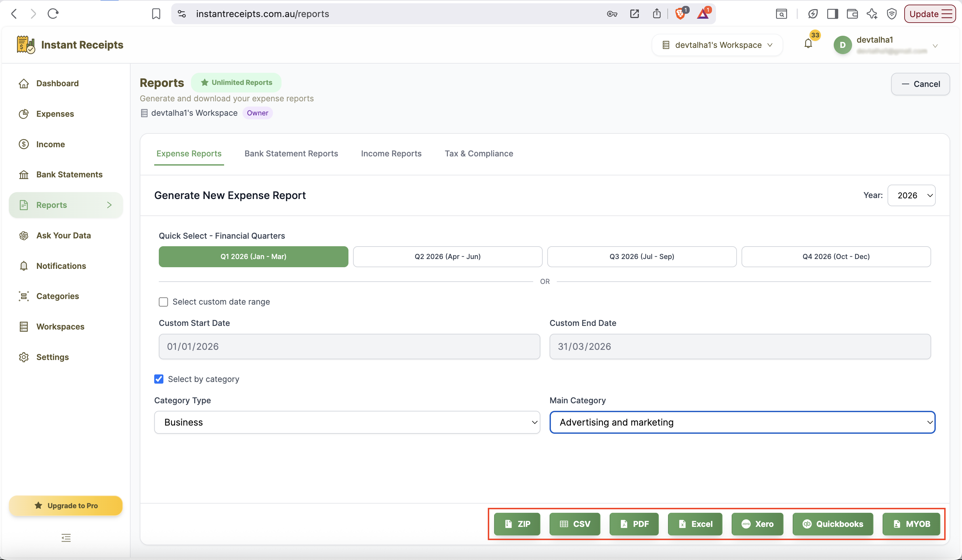Screen dimensions: 962x560
Task: Open Categories in the sidebar
Action: click(58, 296)
